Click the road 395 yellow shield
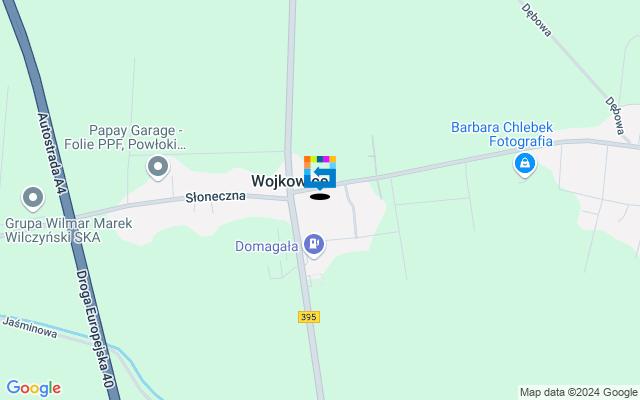The height and width of the screenshot is (400, 640). pyautogui.click(x=309, y=317)
